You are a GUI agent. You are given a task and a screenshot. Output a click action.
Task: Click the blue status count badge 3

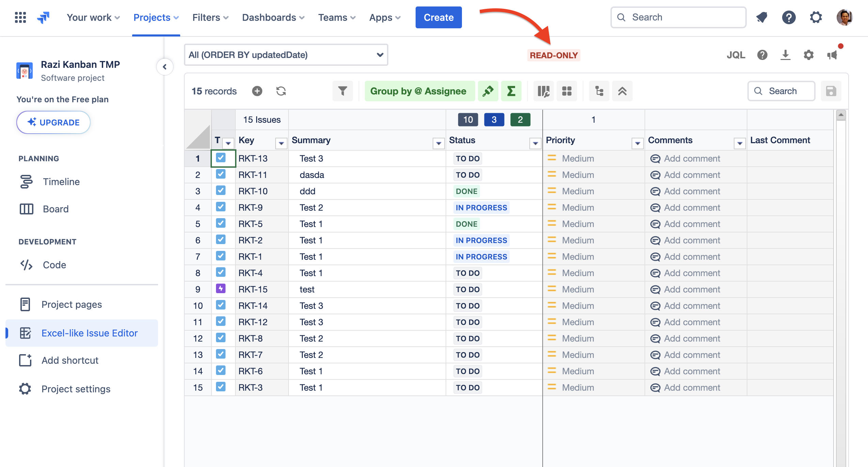[494, 120]
